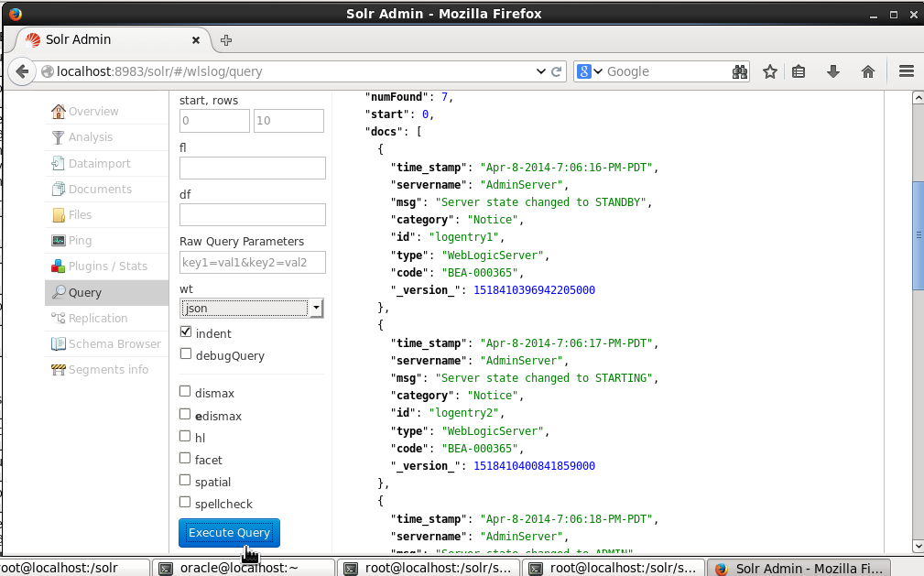Select the Query magnifier icon

pos(59,292)
